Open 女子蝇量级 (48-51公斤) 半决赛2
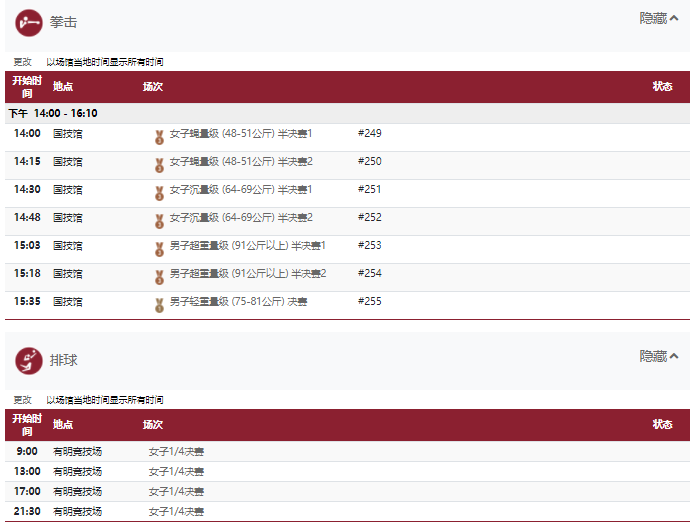Image resolution: width=696 pixels, height=527 pixels. [241, 162]
